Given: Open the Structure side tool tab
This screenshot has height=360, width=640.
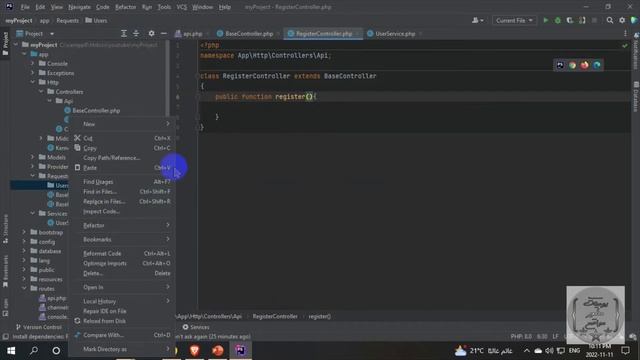Looking at the screenshot, I should point(5,229).
